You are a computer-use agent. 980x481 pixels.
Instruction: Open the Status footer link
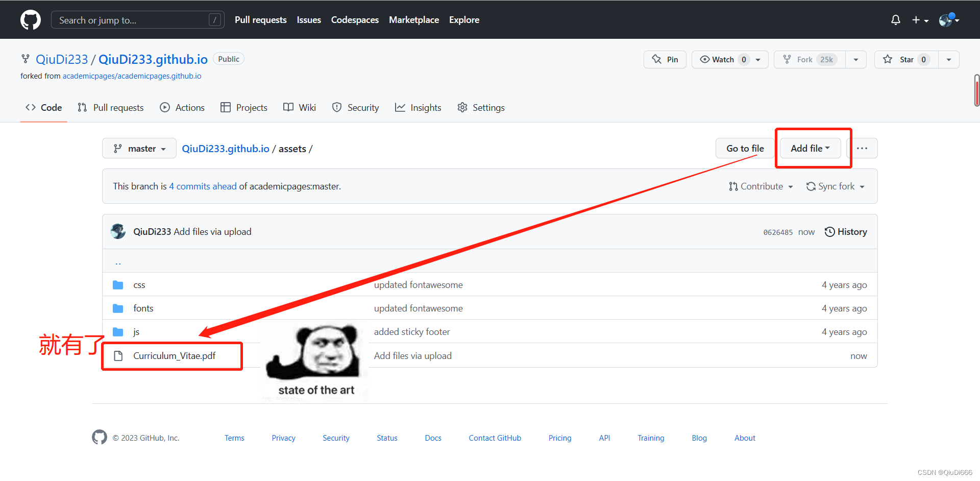(387, 438)
